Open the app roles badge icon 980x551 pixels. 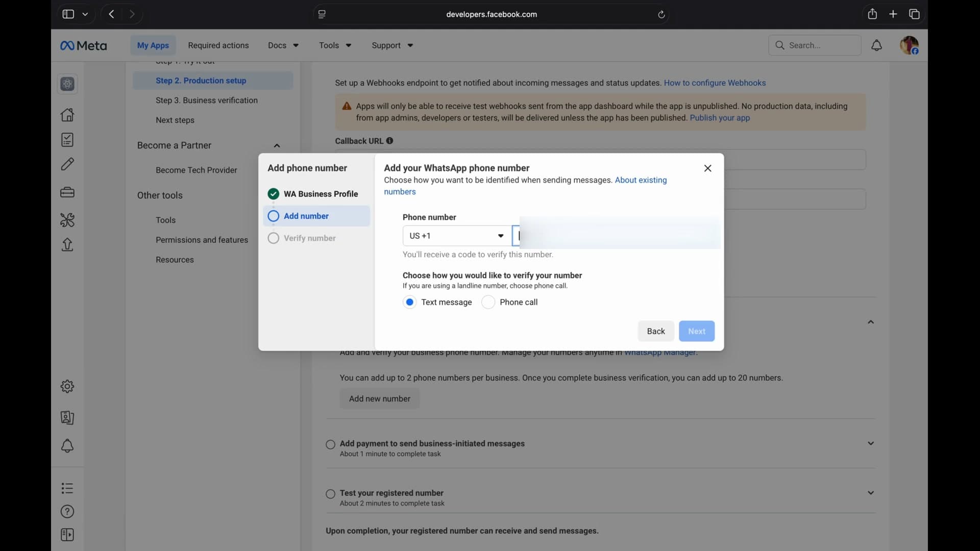pos(67,418)
